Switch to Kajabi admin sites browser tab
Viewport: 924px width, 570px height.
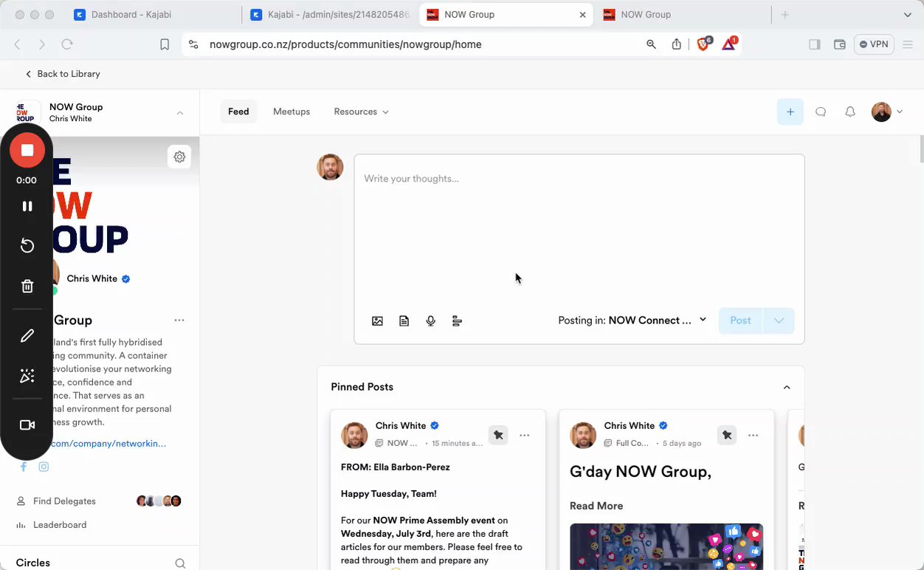(x=330, y=15)
